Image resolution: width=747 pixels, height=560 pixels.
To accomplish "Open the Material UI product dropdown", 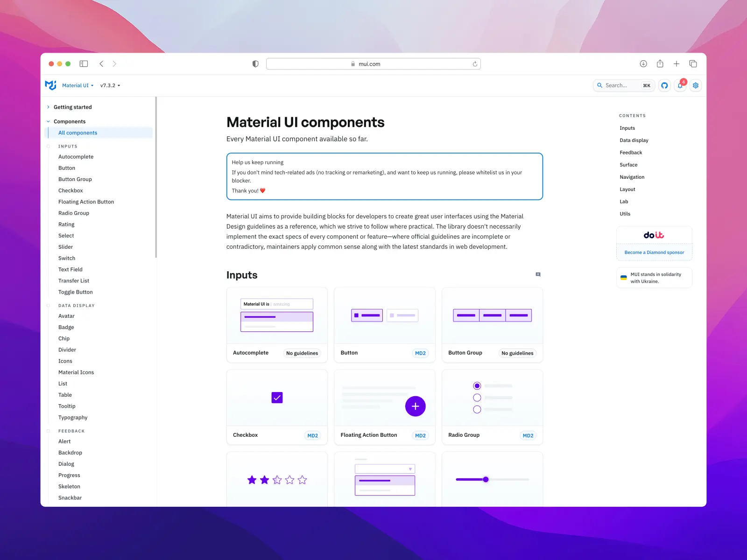I will [78, 85].
